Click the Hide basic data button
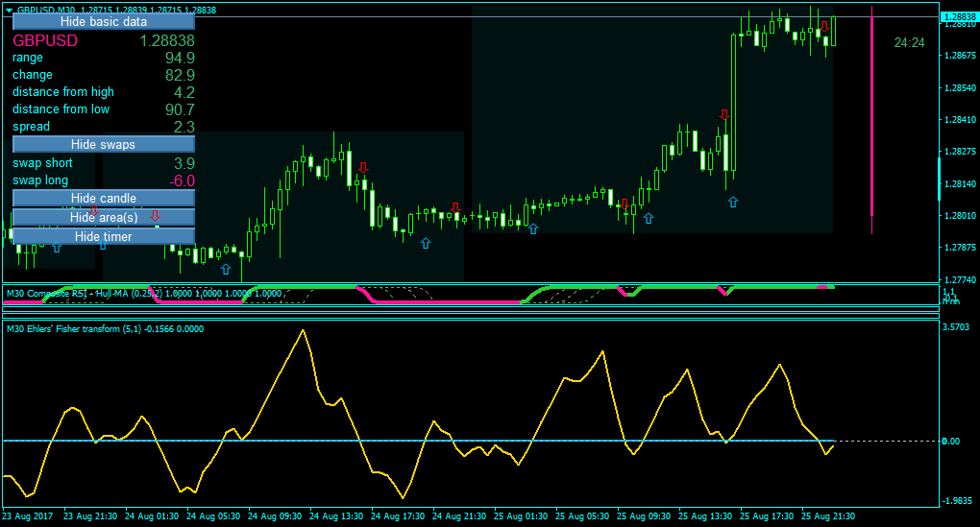Image resolution: width=980 pixels, height=527 pixels. [x=104, y=21]
